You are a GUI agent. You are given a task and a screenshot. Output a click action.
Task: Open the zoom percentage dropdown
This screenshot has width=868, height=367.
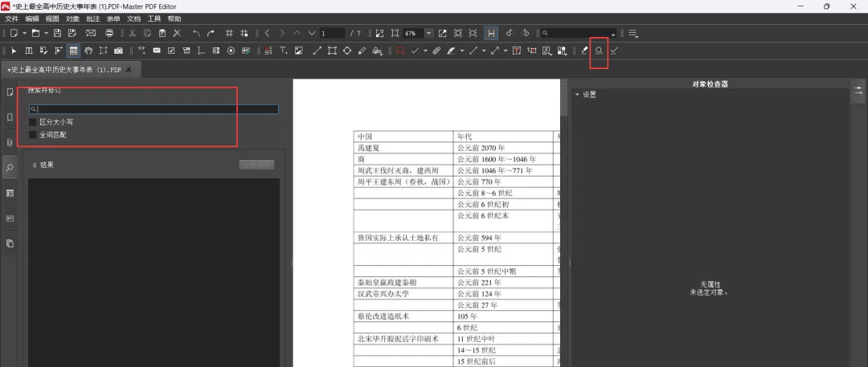click(428, 33)
